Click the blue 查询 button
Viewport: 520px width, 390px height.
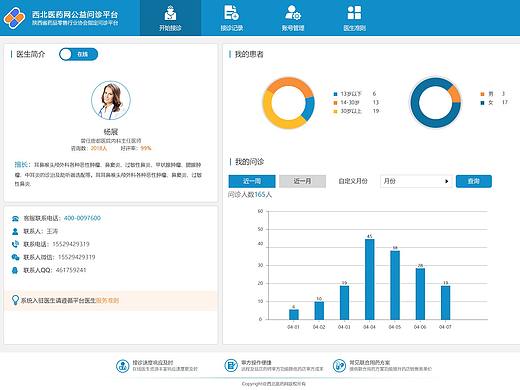coord(474,181)
